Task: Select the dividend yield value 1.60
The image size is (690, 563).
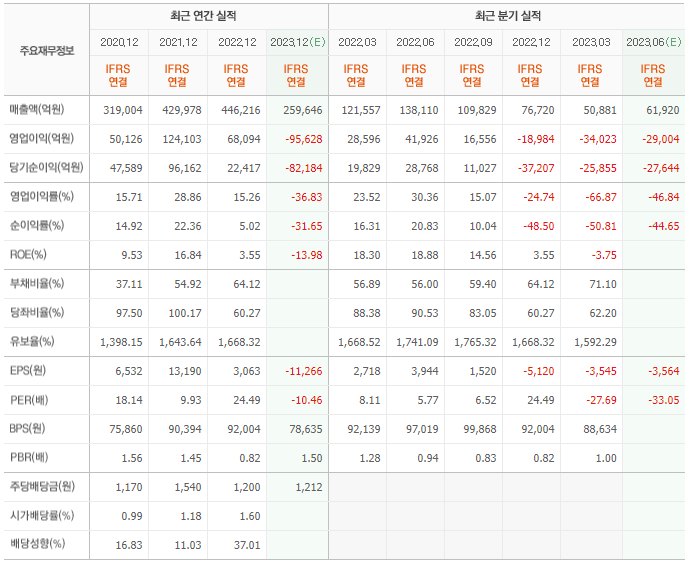Action: tap(250, 516)
